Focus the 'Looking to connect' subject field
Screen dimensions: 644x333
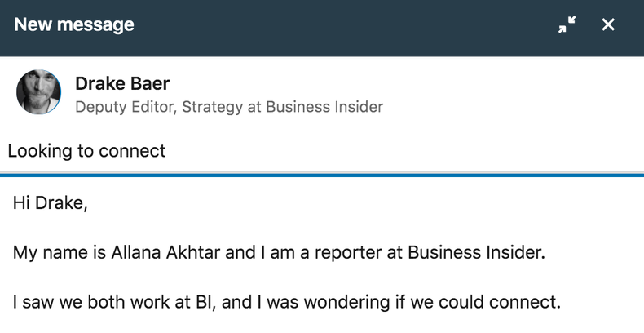[x=86, y=151]
